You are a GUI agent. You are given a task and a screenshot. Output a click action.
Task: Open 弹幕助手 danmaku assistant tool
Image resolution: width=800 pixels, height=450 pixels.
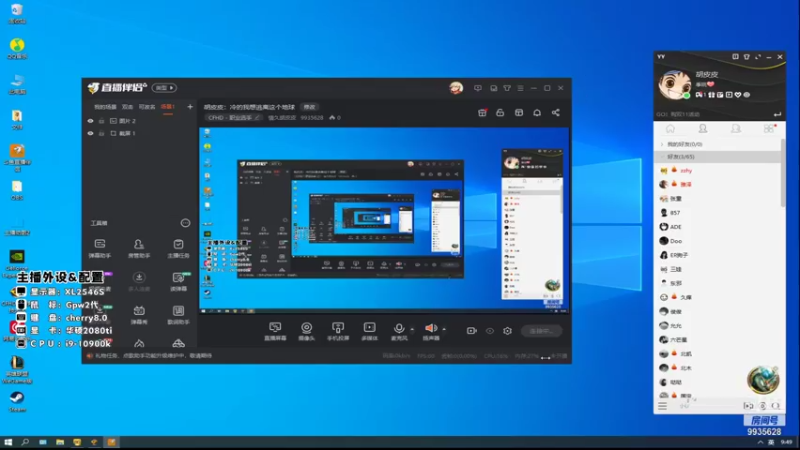tap(99, 248)
